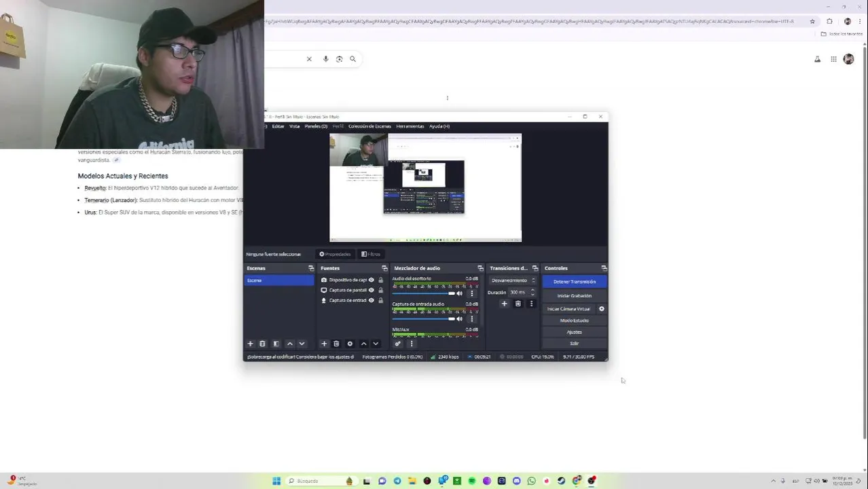Screen dimensions: 868x489
Task: Open Paneles menu in OBS
Action: (x=316, y=126)
